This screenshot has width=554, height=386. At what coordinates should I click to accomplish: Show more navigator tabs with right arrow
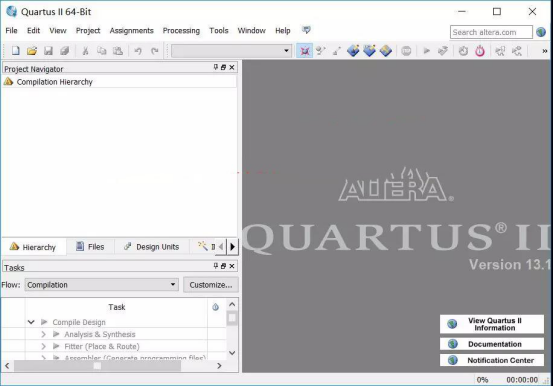pyautogui.click(x=232, y=247)
